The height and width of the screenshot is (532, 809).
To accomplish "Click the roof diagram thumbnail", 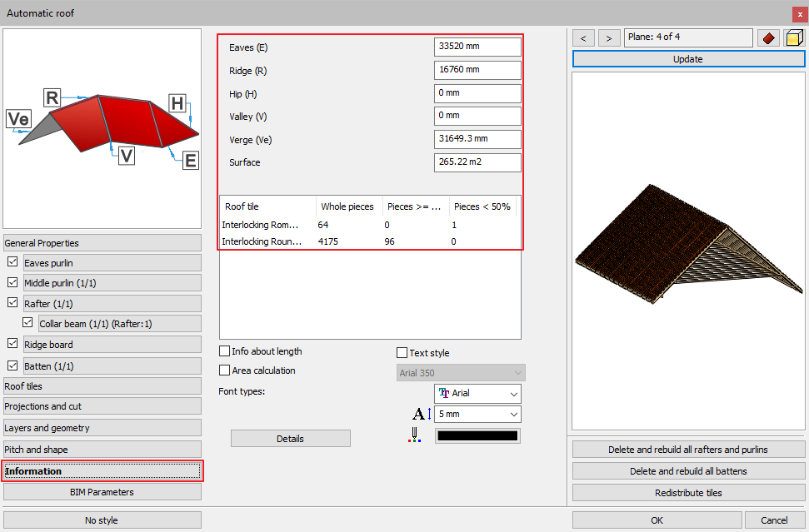I will (102, 129).
